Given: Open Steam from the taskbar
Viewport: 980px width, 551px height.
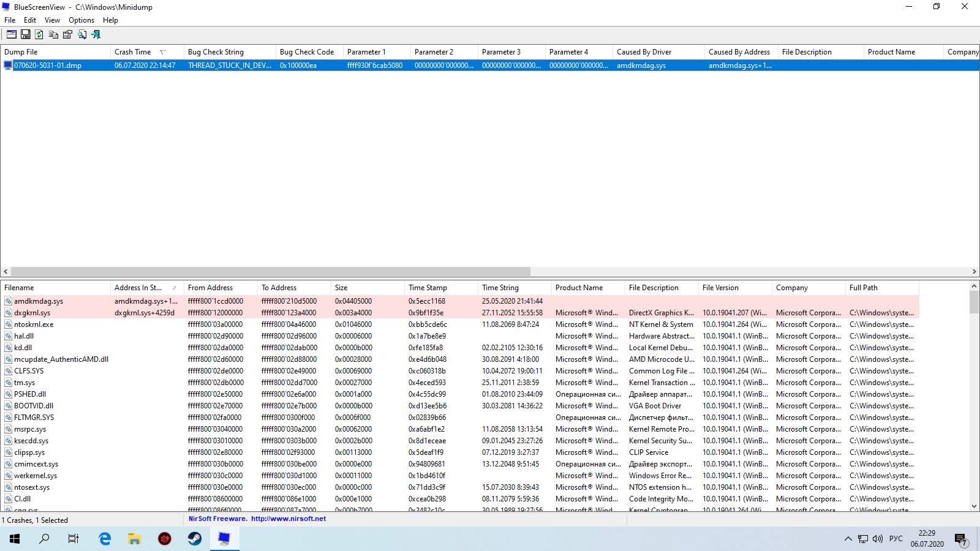Looking at the screenshot, I should pos(195,539).
